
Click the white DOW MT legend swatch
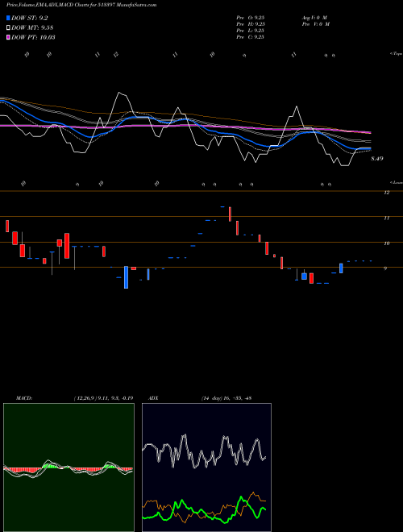[8, 27]
